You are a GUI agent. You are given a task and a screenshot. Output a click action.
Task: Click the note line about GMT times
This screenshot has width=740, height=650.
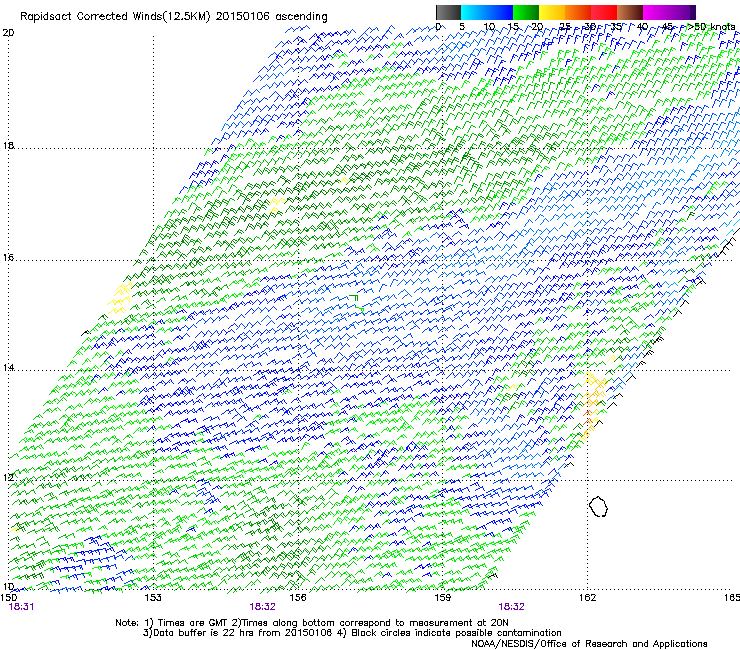pyautogui.click(x=312, y=623)
